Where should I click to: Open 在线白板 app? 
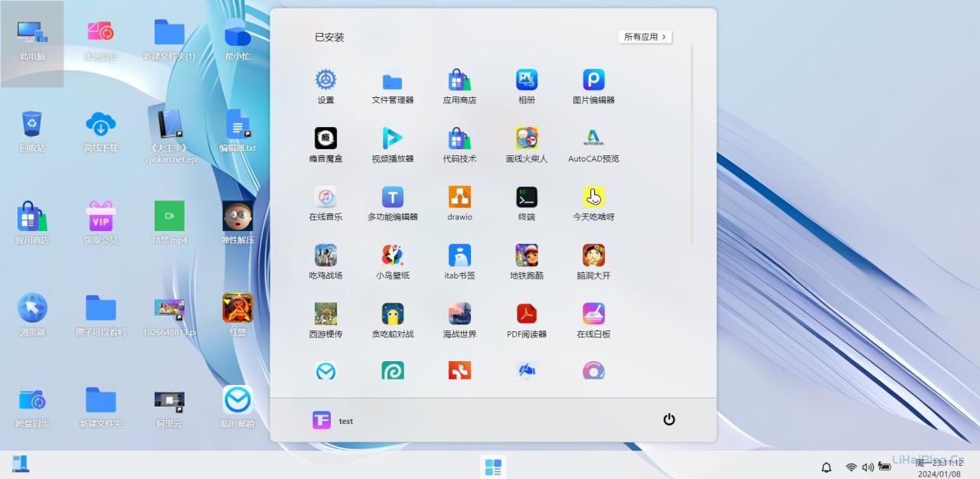click(x=593, y=321)
